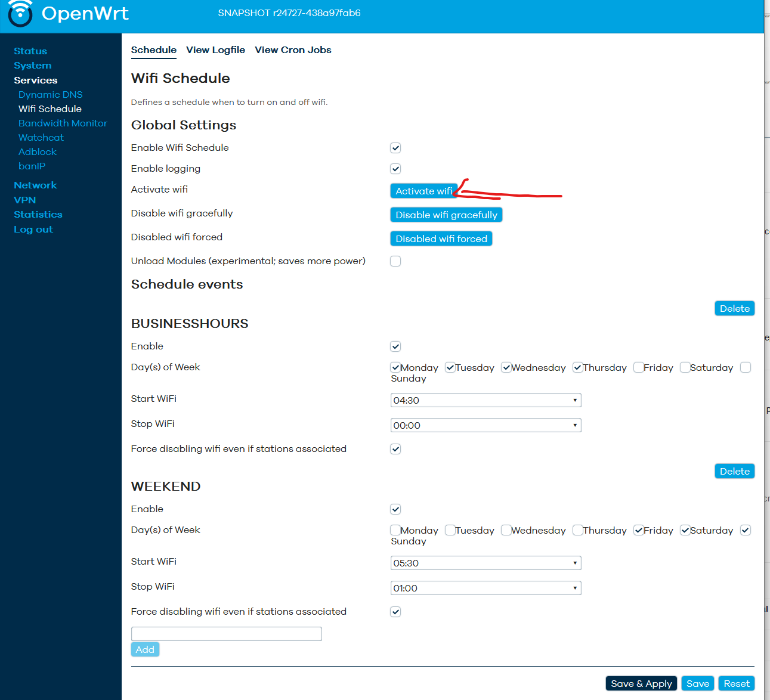The height and width of the screenshot is (700, 770).
Task: Delete the BUSINESSHOURS schedule event
Action: 735,308
